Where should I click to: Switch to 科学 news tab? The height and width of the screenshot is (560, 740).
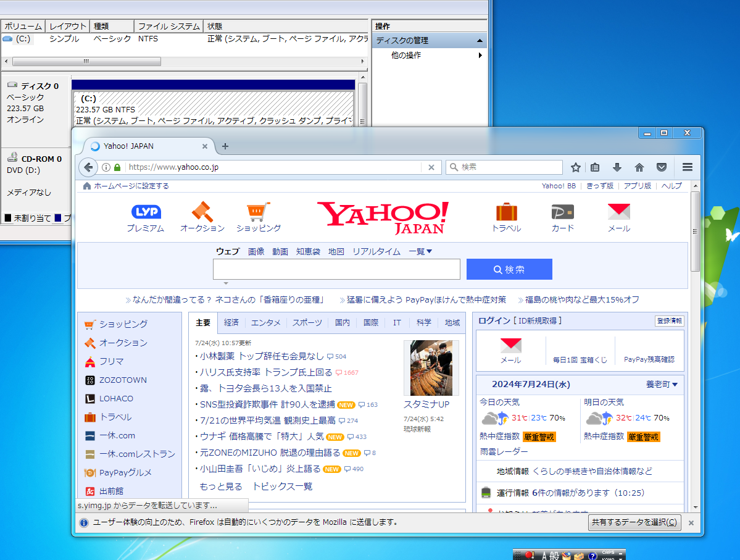[424, 322]
